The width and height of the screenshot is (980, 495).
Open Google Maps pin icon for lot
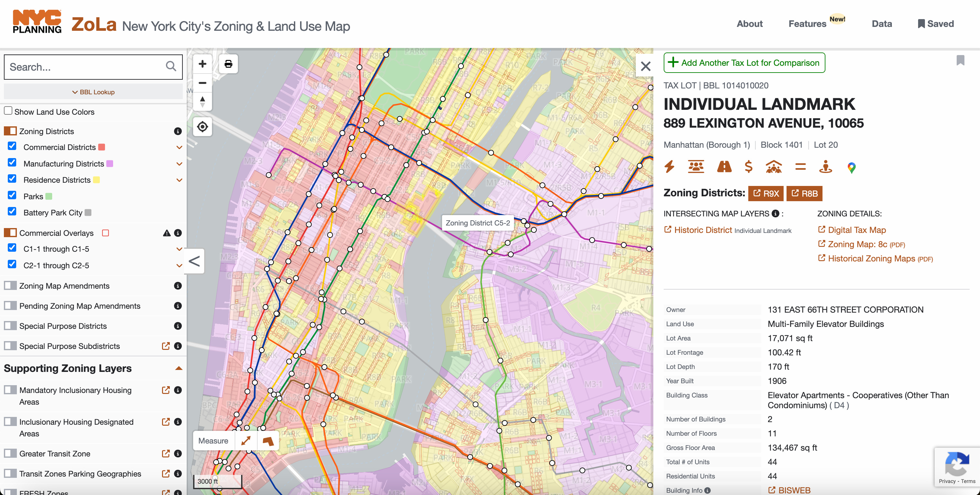pyautogui.click(x=851, y=167)
